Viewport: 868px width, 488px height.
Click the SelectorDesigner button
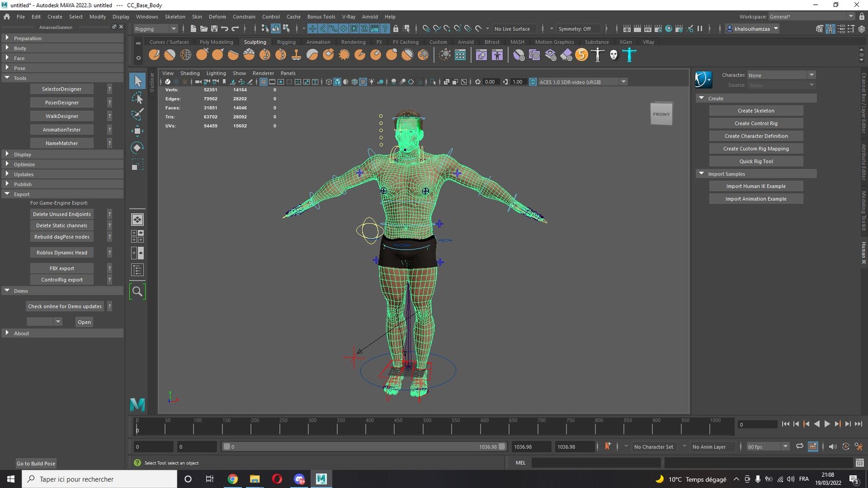(x=62, y=89)
